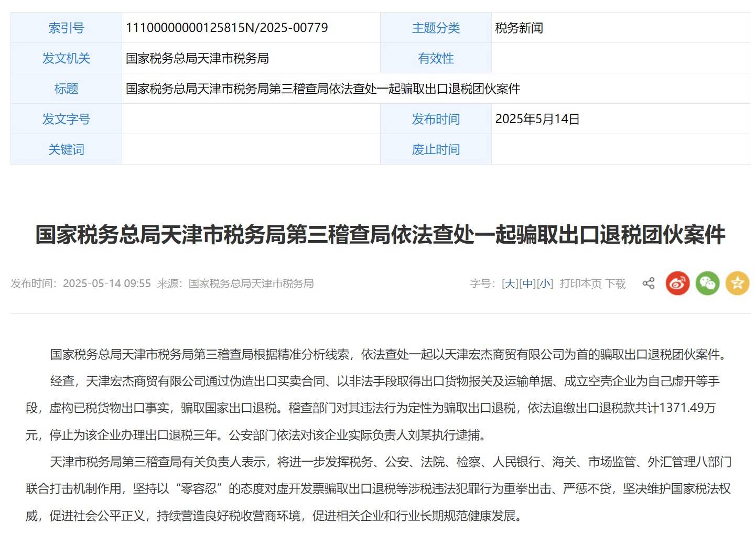This screenshot has width=756, height=545.
Task: Click the 字号： label text
Action: point(482,284)
